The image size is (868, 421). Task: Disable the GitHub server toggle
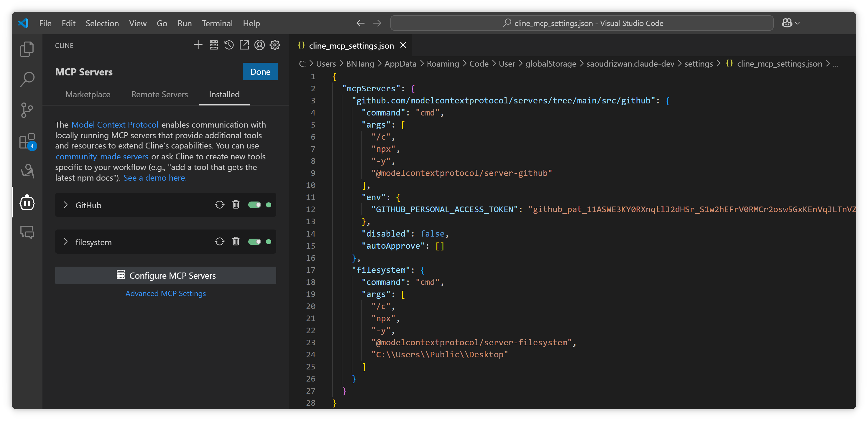tap(254, 205)
